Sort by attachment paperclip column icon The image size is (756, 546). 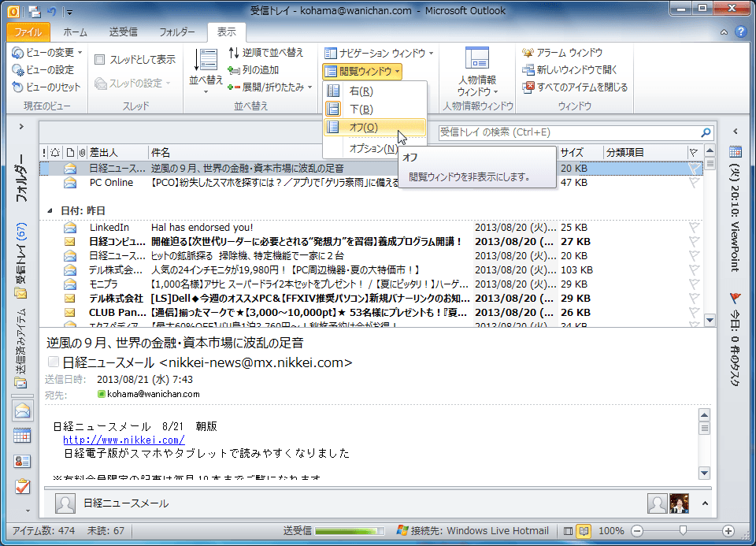(82, 153)
